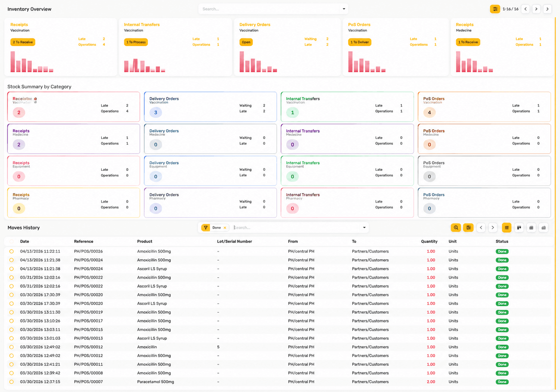560x392 pixels.
Task: Sort table by Quantity column header
Action: click(x=429, y=241)
